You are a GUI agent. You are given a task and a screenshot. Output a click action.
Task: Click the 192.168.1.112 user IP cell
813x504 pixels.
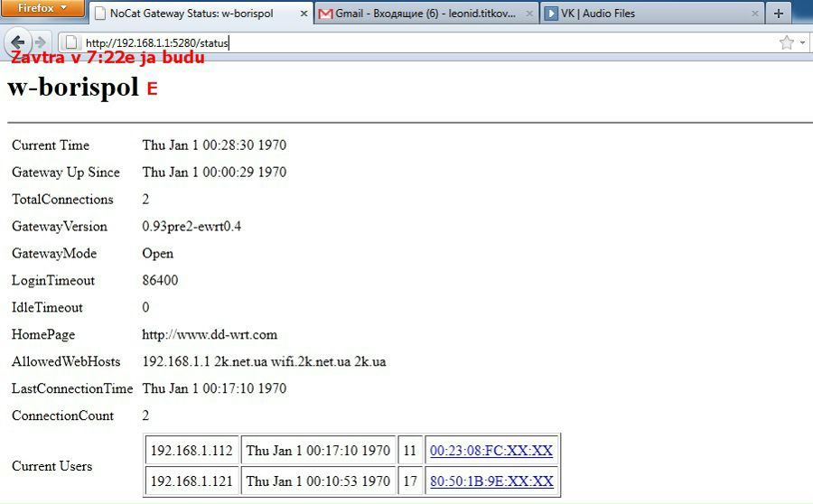(192, 451)
